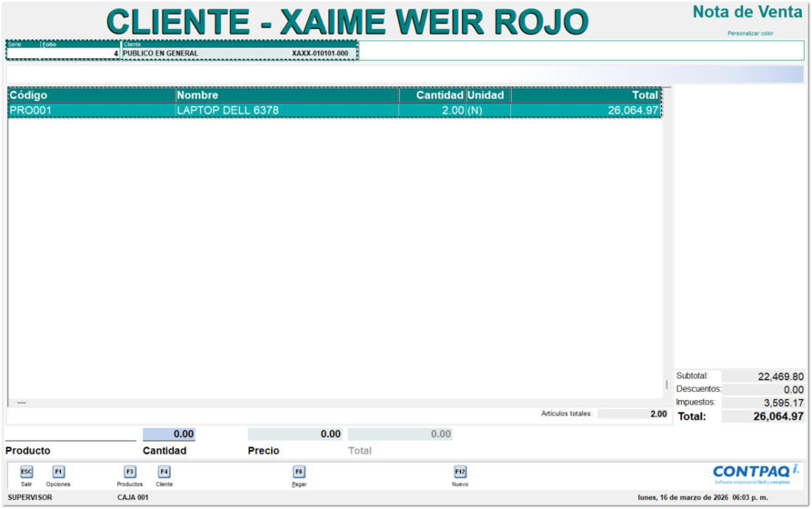Screen dimensions: 812x509
Task: Click the Producto input field
Action: coord(70,434)
